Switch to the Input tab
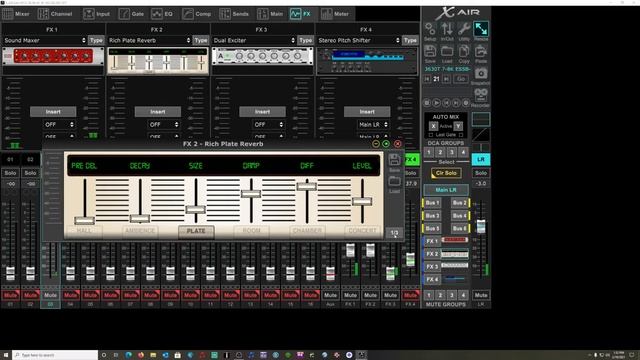The width and height of the screenshot is (640, 360). tap(97, 14)
